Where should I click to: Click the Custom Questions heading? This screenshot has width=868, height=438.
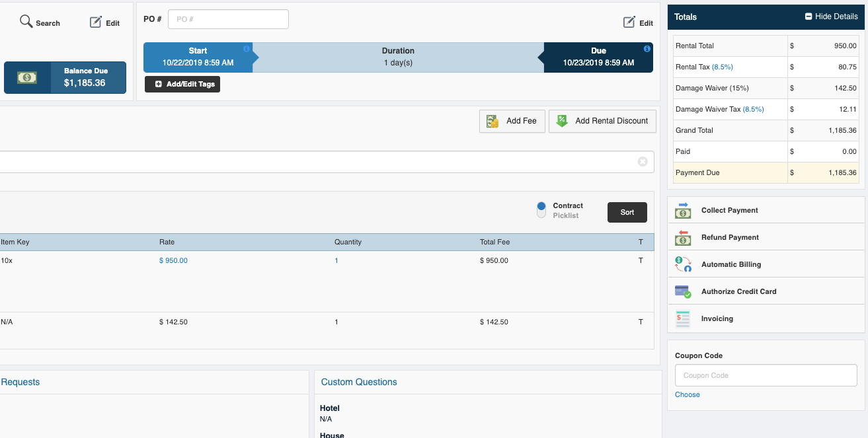[x=359, y=382]
